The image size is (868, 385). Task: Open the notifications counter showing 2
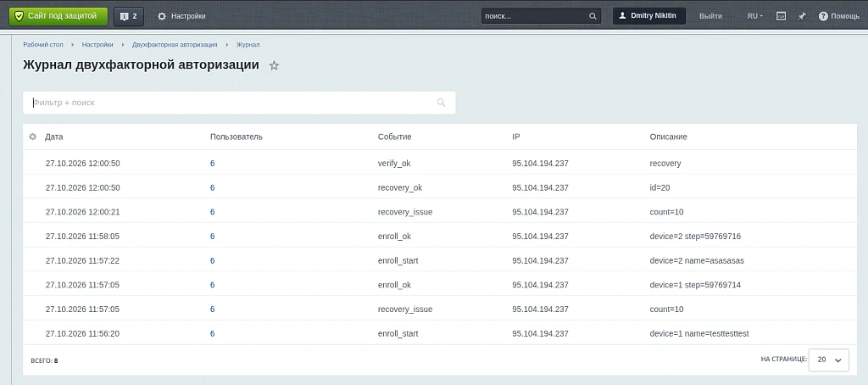click(129, 16)
